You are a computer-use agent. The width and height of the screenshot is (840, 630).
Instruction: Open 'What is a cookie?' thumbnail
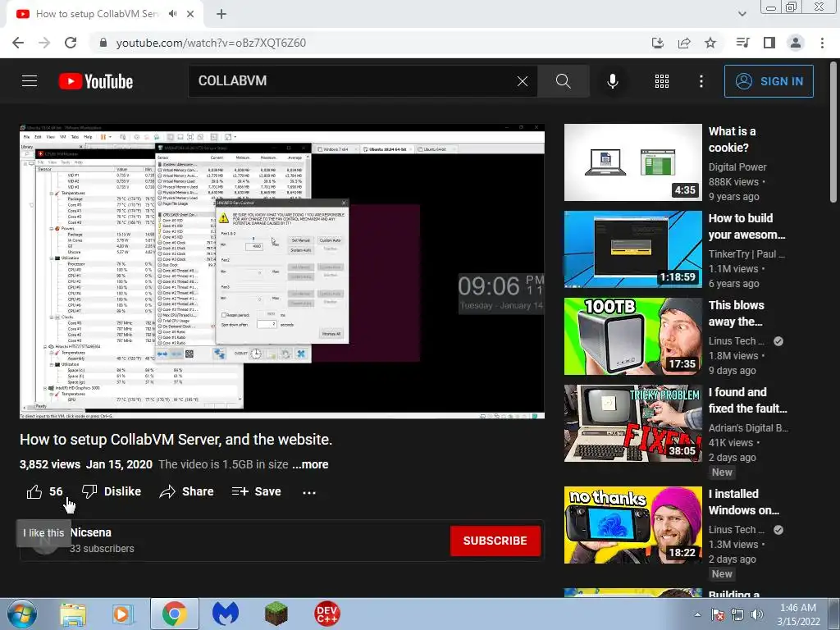(x=632, y=162)
